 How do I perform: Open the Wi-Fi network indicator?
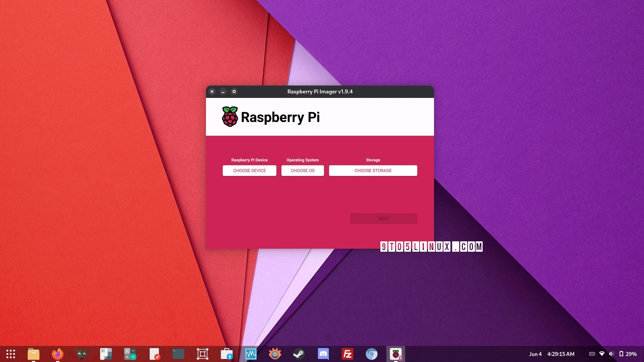click(602, 354)
